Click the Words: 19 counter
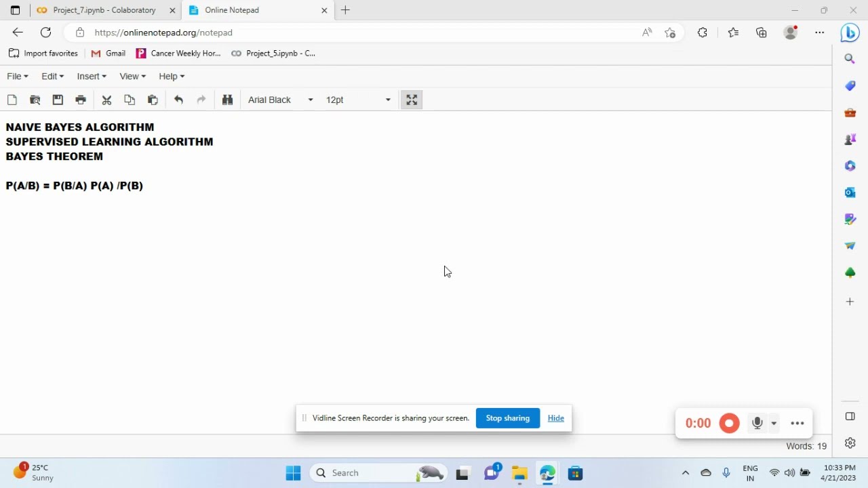The image size is (868, 488). tap(806, 446)
